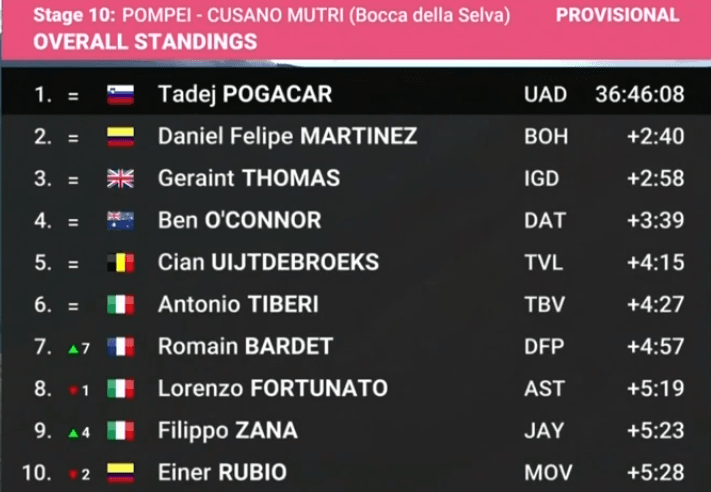Viewport: 711px width, 492px height.
Task: Click the Belgian flag next to Cian Uijtdebroeks
Action: pos(120,263)
